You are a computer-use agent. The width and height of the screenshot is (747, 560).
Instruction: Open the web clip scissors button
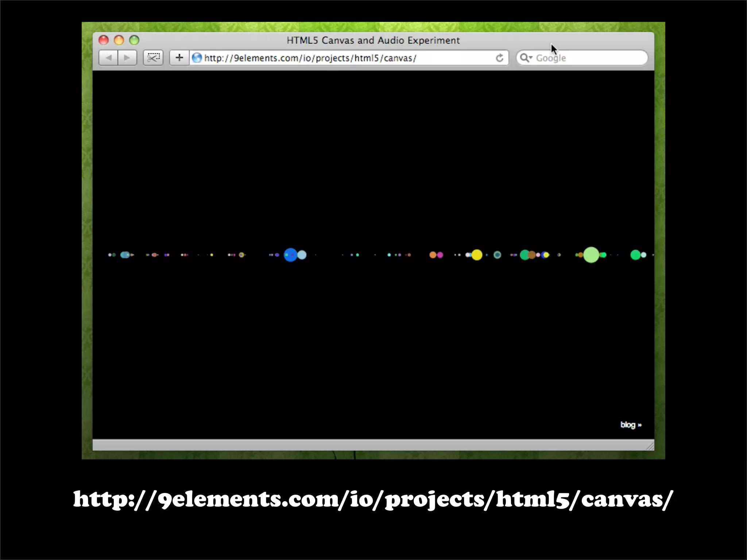pos(153,58)
